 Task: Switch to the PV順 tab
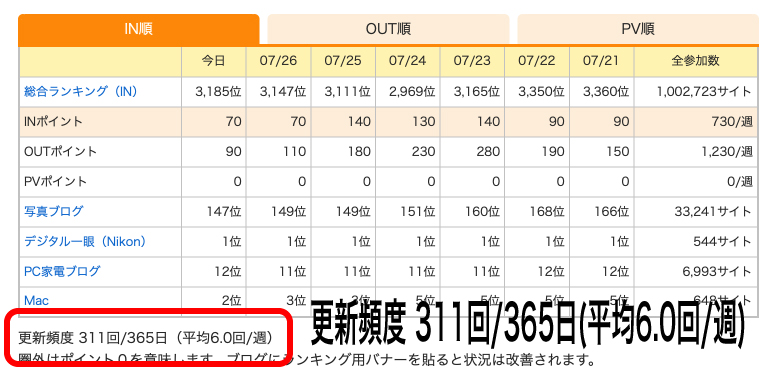click(x=638, y=29)
